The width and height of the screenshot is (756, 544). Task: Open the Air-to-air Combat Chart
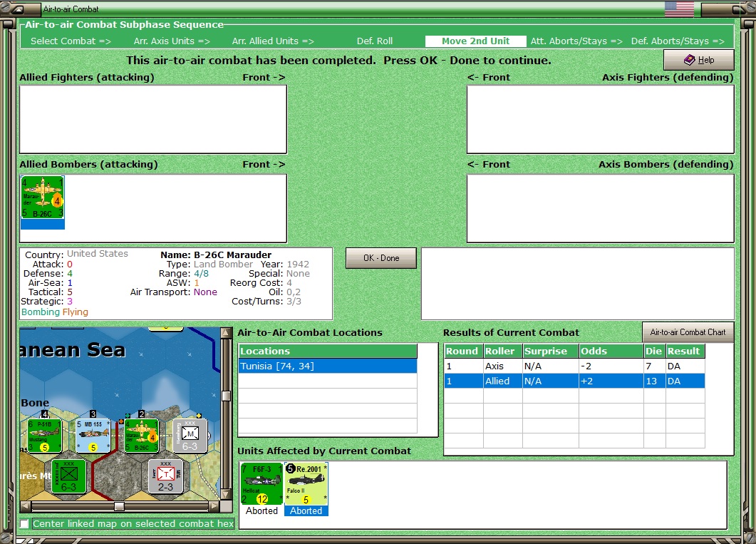click(x=688, y=332)
